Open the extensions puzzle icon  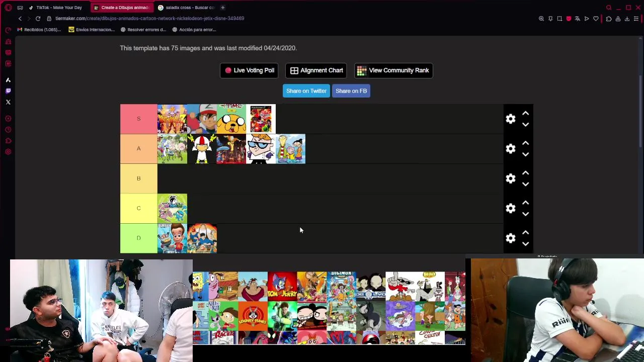[609, 19]
